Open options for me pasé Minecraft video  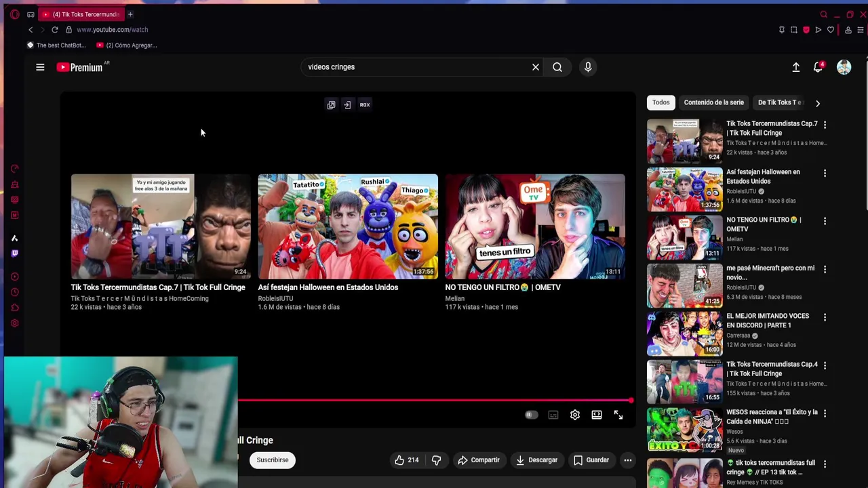click(825, 269)
